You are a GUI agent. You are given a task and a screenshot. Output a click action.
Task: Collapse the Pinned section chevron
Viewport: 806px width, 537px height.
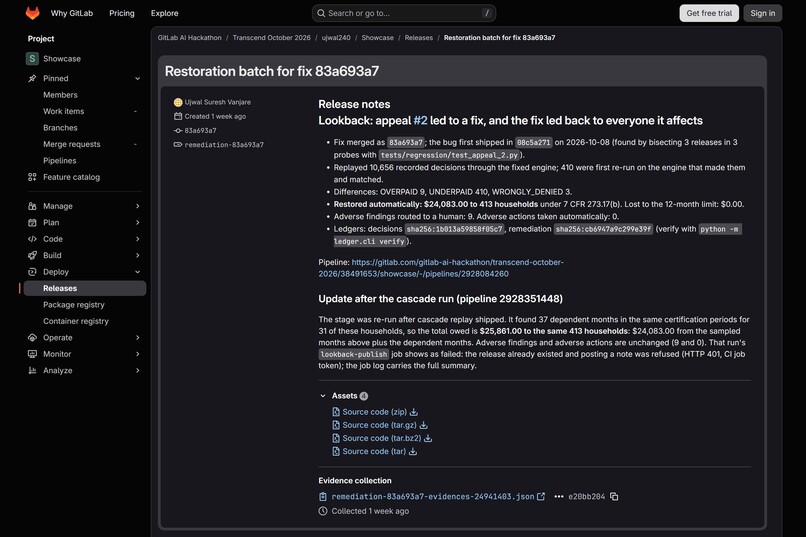[137, 79]
